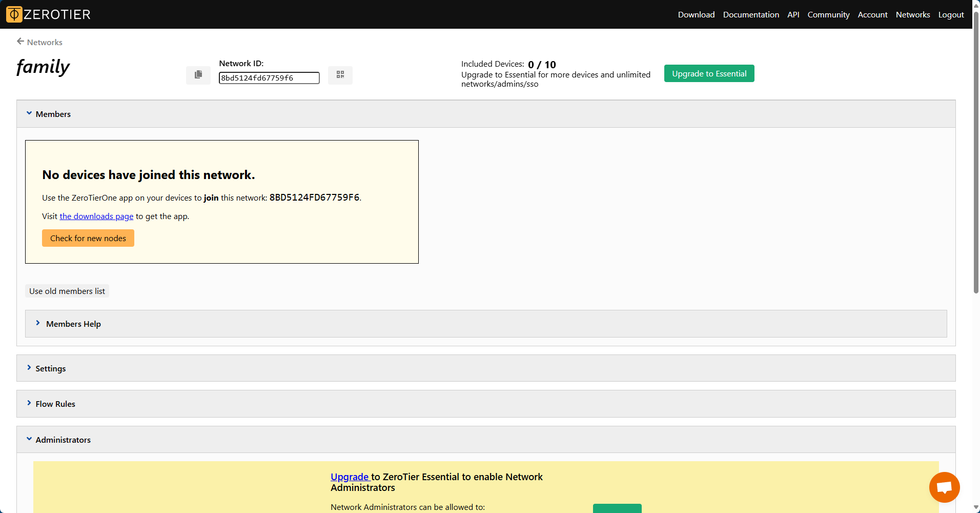This screenshot has width=980, height=513.
Task: Click Use old members list button
Action: point(67,291)
